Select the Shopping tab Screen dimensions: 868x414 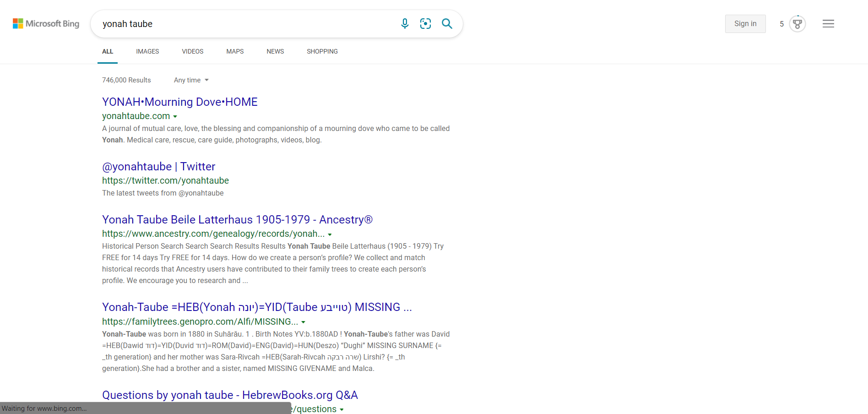point(322,51)
